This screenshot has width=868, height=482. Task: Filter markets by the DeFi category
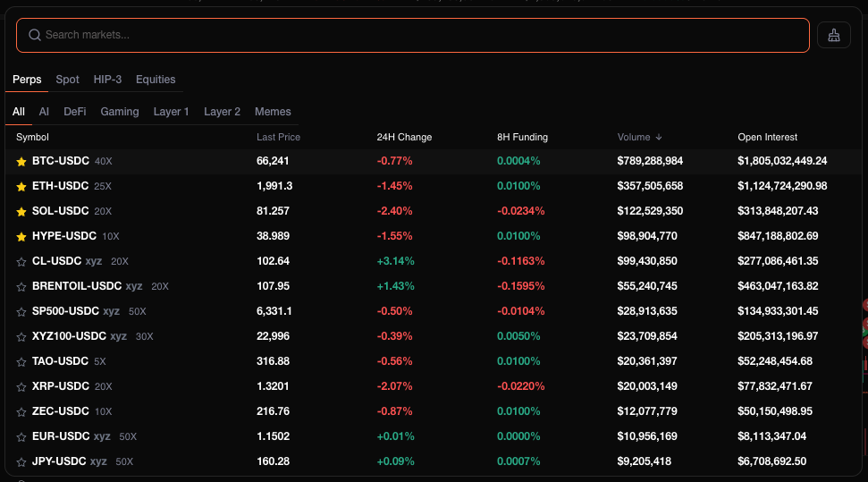(75, 112)
